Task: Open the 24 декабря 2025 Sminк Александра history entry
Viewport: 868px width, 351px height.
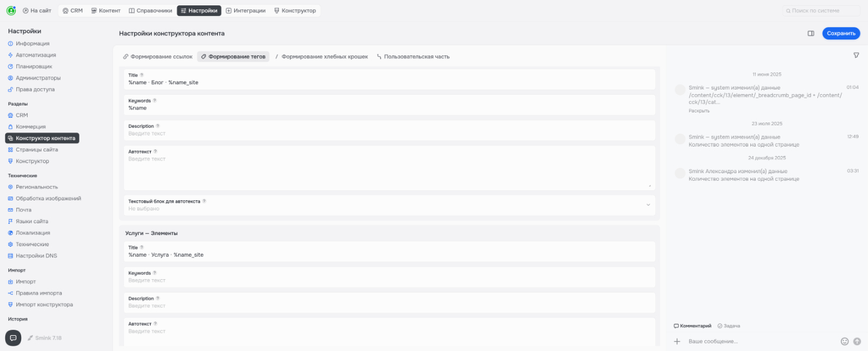Action: (x=767, y=174)
